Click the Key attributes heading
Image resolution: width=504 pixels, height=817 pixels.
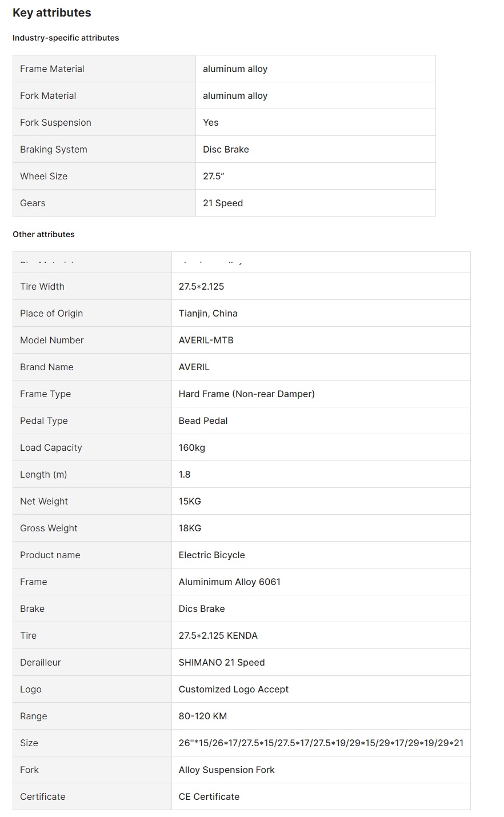pyautogui.click(x=52, y=13)
